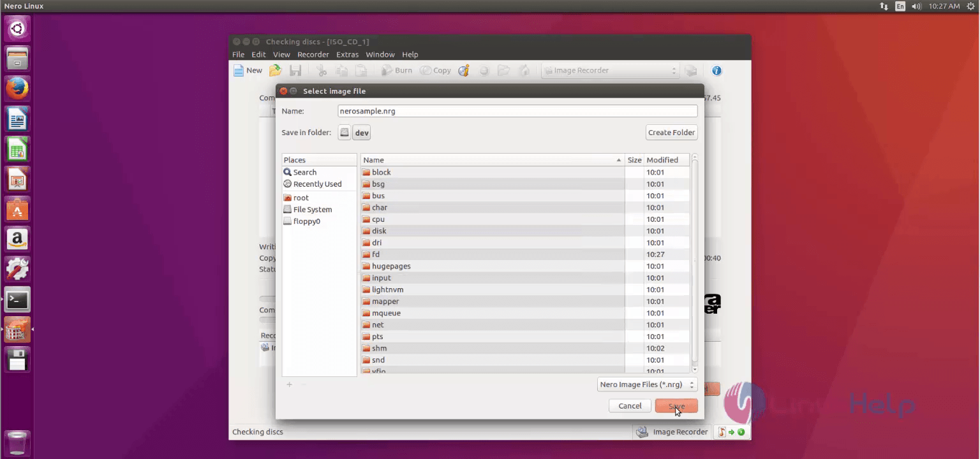Select the dri folder

tap(525, 243)
